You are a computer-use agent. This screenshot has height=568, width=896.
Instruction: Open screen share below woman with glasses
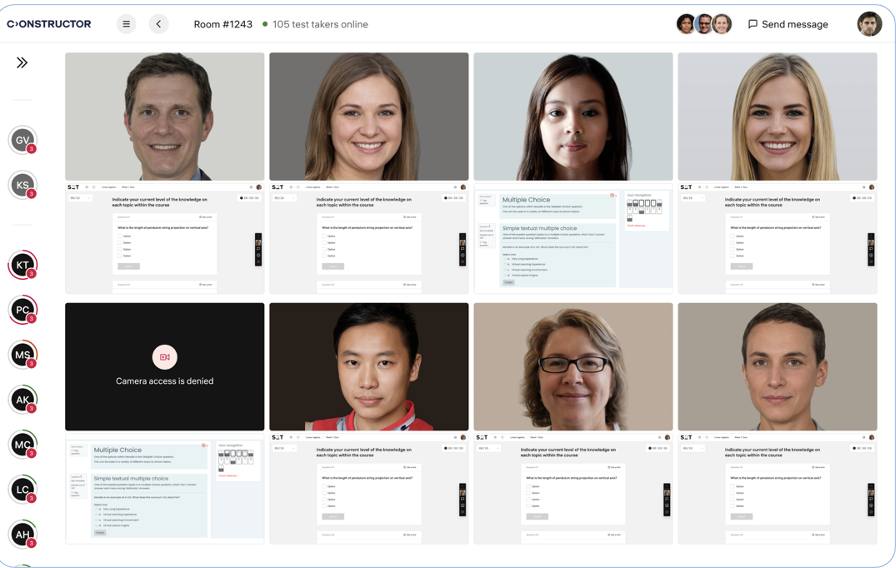pyautogui.click(x=573, y=489)
